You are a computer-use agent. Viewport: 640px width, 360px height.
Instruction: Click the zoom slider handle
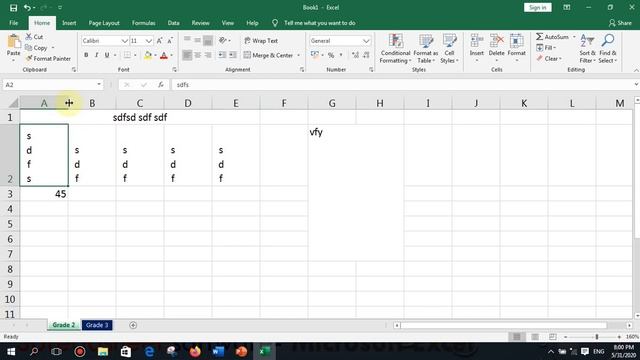pos(597,337)
